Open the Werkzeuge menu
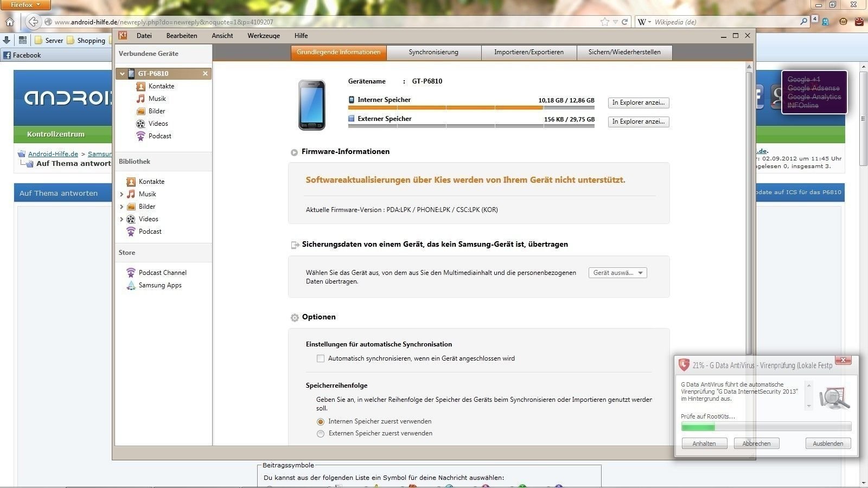 [x=264, y=36]
